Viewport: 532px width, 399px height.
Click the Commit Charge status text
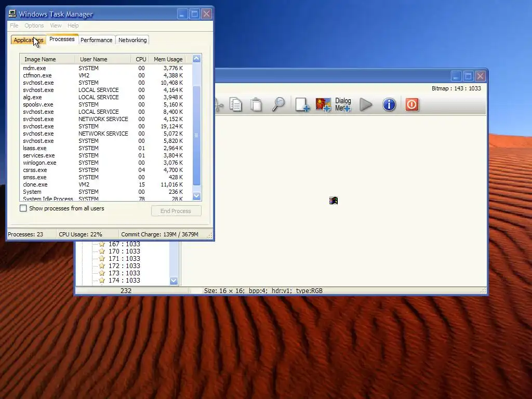click(160, 234)
